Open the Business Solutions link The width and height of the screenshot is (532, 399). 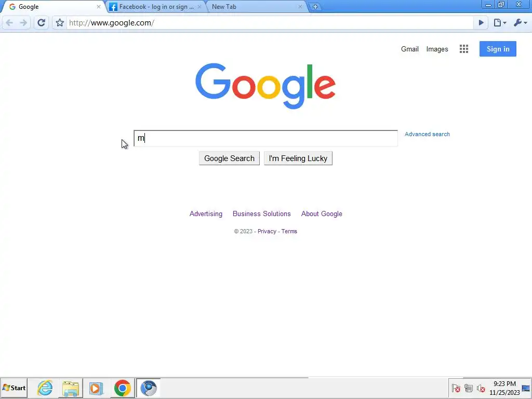coord(262,214)
